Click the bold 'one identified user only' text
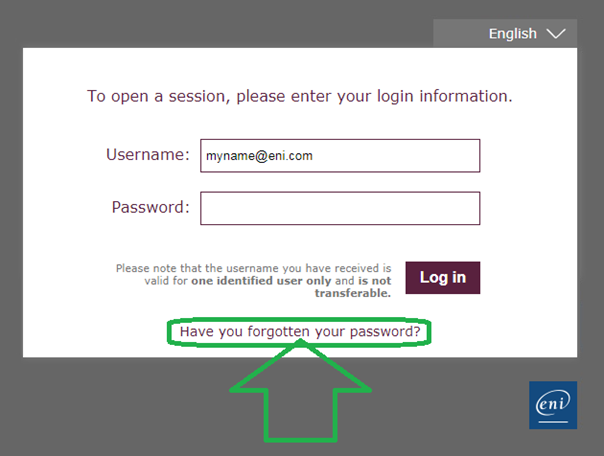 261,281
